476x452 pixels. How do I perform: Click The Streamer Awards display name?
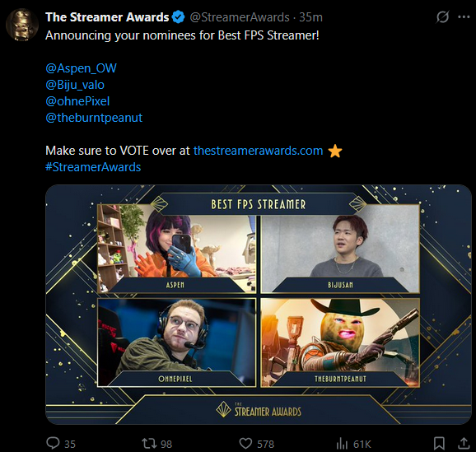tap(107, 17)
